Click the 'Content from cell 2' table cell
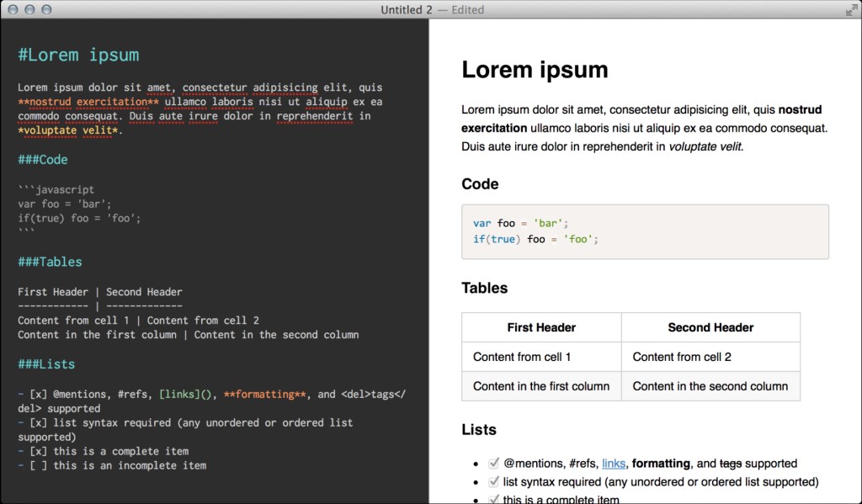Image resolution: width=862 pixels, height=504 pixels. point(710,357)
